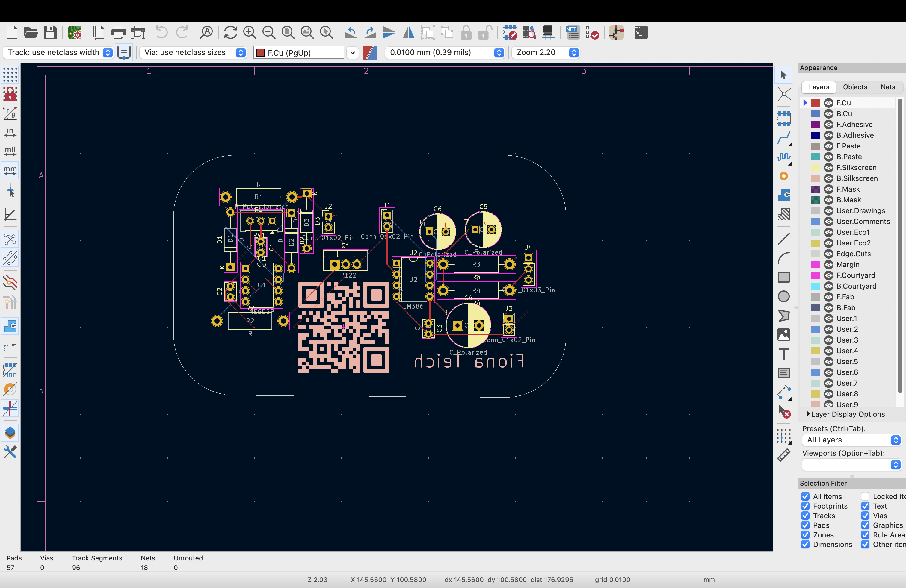Switch to the Objects tab
Screen dimensions: 906x588
tap(854, 87)
